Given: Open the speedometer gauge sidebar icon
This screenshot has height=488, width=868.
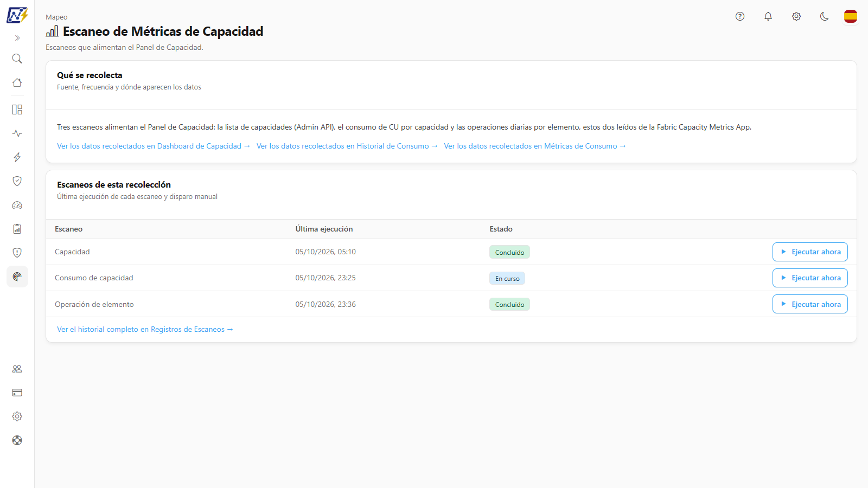Looking at the screenshot, I should point(17,205).
